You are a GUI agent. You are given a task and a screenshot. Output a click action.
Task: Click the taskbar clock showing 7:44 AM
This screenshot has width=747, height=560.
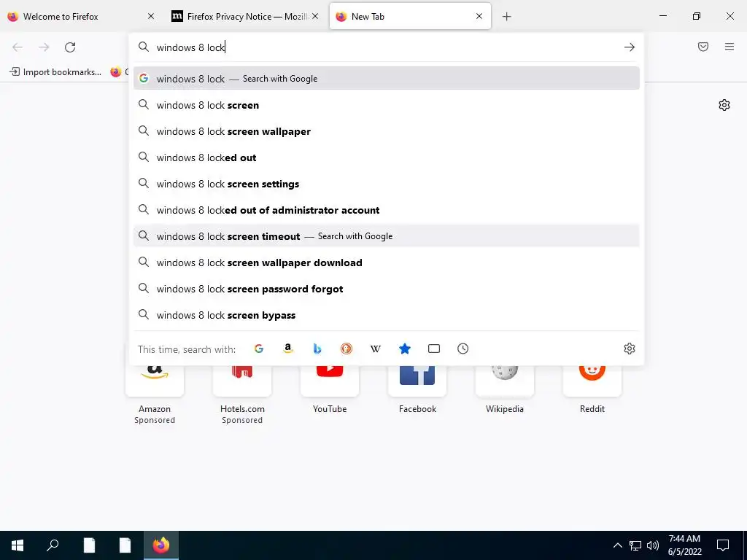684,545
